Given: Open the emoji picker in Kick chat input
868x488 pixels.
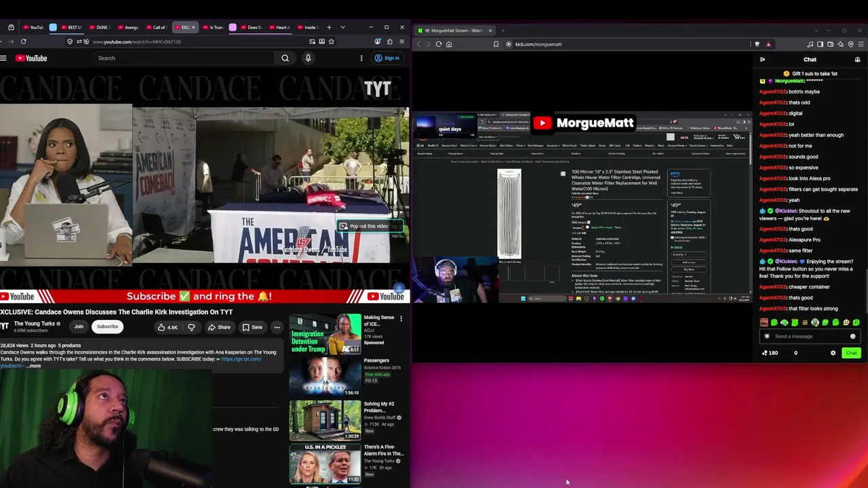Looking at the screenshot, I should 853,336.
